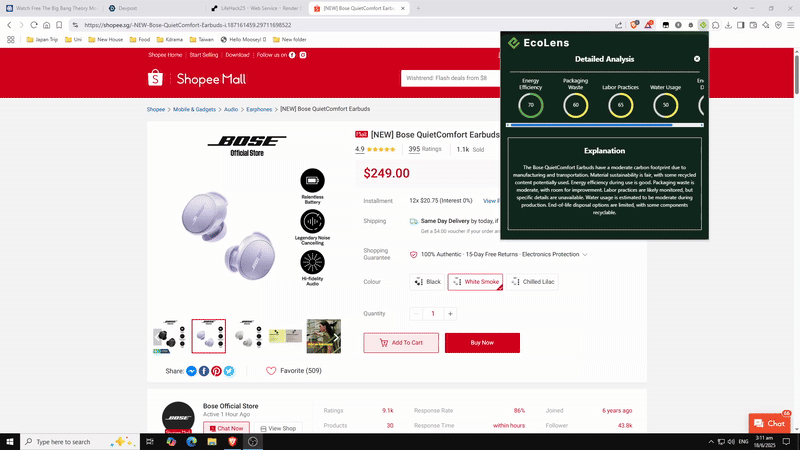Open the EcoLens extension toolbar icon

703,25
